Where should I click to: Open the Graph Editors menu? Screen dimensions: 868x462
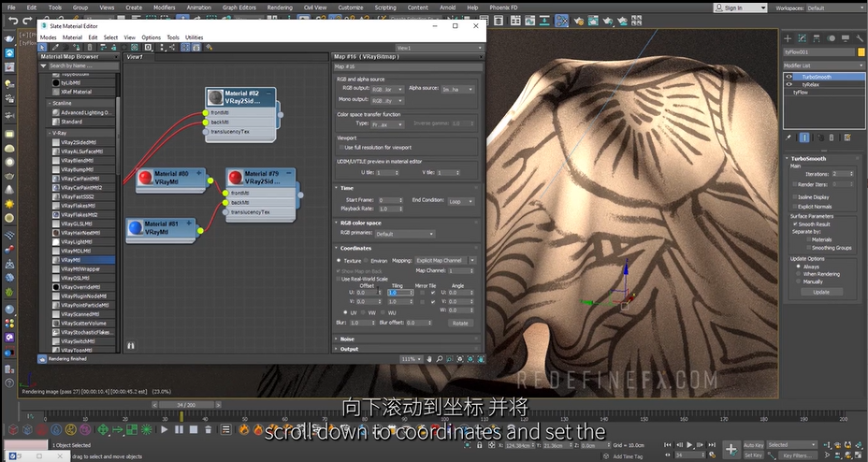pyautogui.click(x=239, y=7)
